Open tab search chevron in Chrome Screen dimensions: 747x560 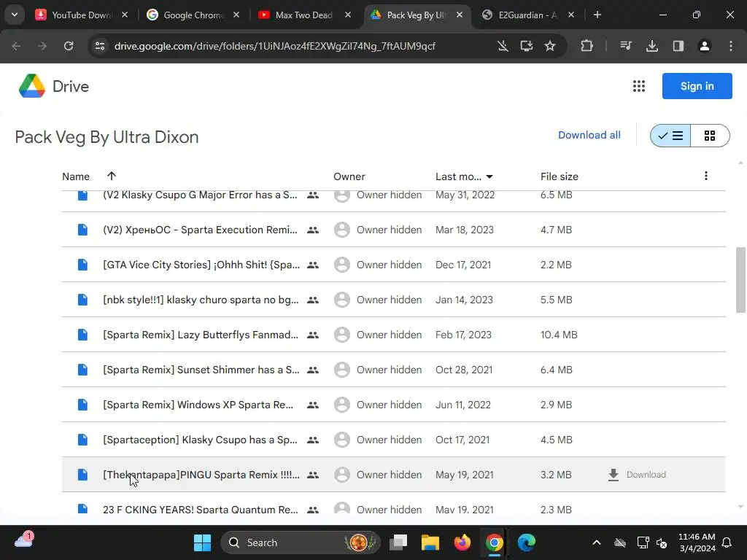pos(15,15)
